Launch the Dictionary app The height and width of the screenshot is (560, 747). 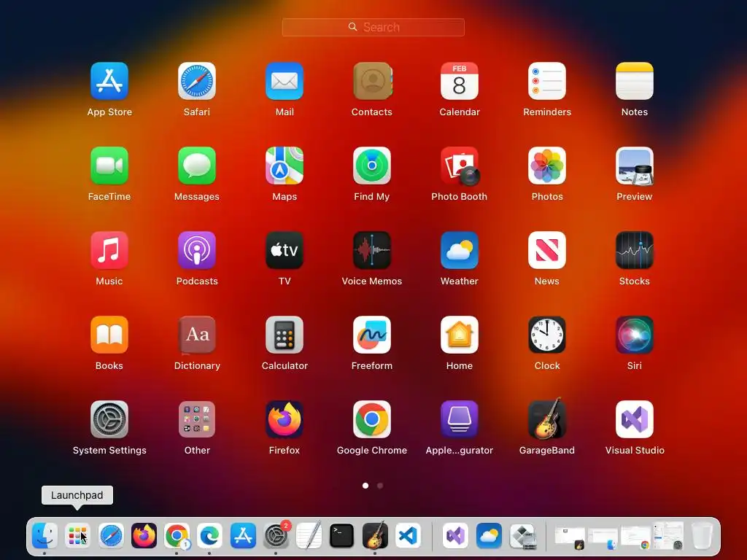197,335
